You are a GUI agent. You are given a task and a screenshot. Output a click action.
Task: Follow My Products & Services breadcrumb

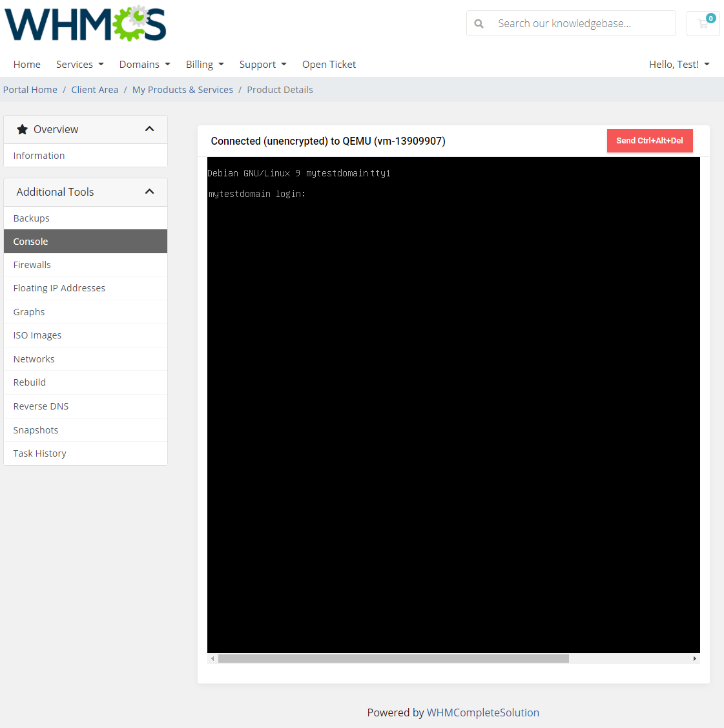(183, 90)
